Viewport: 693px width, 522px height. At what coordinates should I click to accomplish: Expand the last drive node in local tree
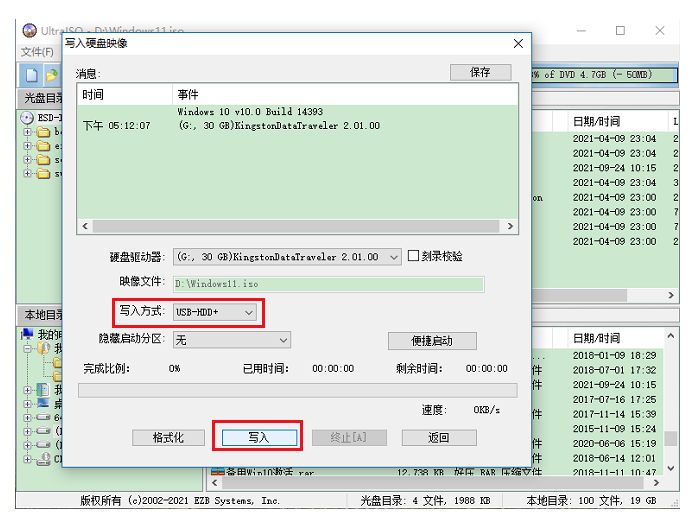click(29, 459)
